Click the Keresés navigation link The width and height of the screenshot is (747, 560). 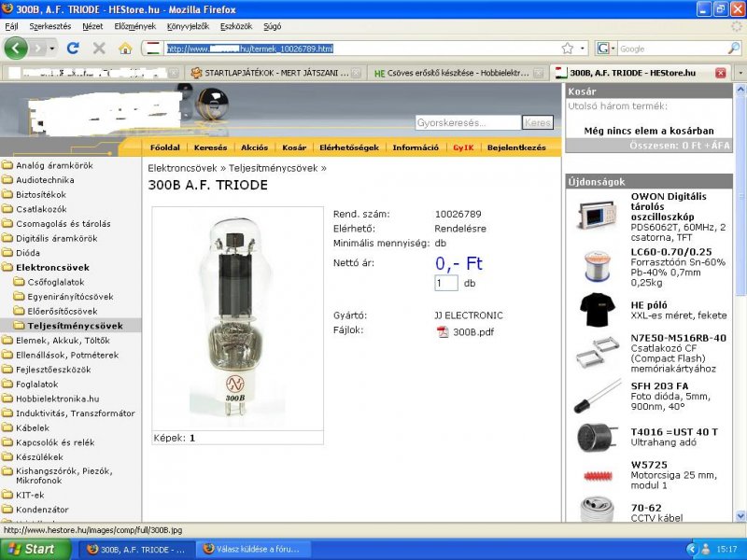210,147
